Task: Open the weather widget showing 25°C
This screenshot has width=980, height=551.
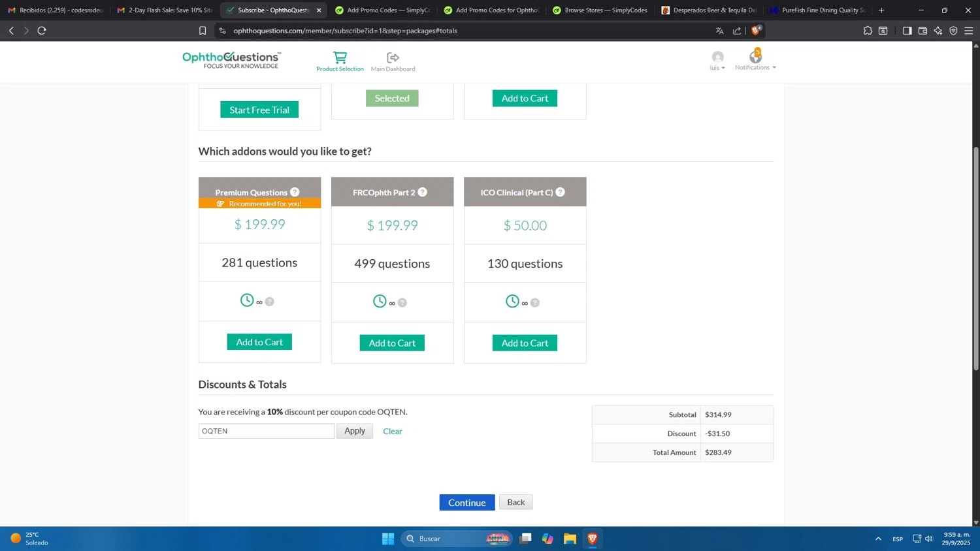Action: point(30,539)
